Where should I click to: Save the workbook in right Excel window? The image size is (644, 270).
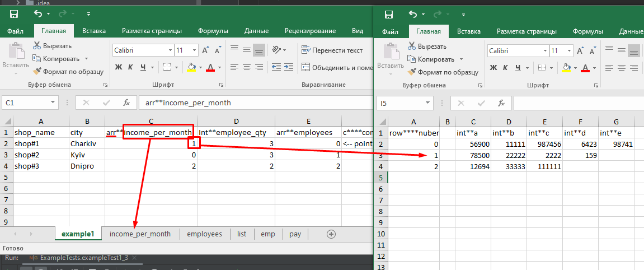click(x=388, y=14)
